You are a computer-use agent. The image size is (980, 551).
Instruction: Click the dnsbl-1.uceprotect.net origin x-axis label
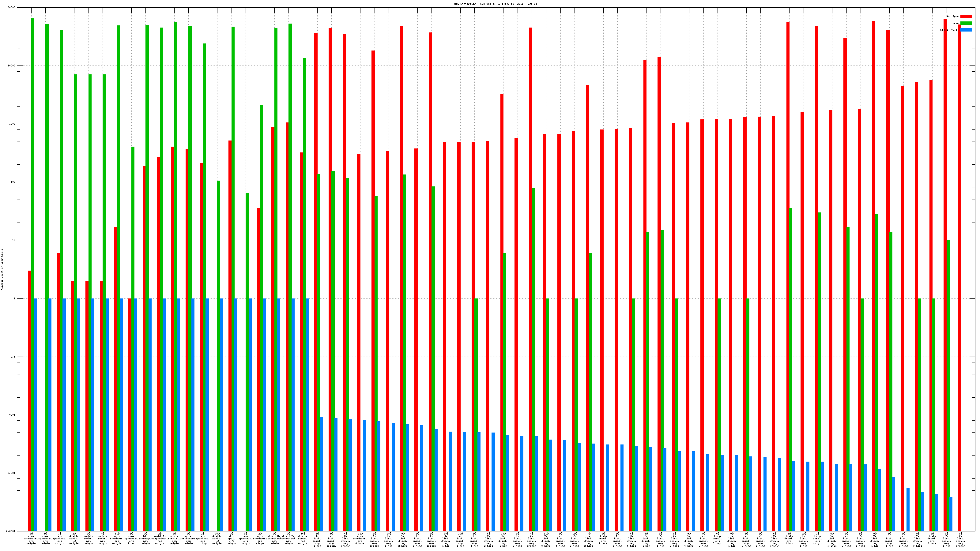160,538
